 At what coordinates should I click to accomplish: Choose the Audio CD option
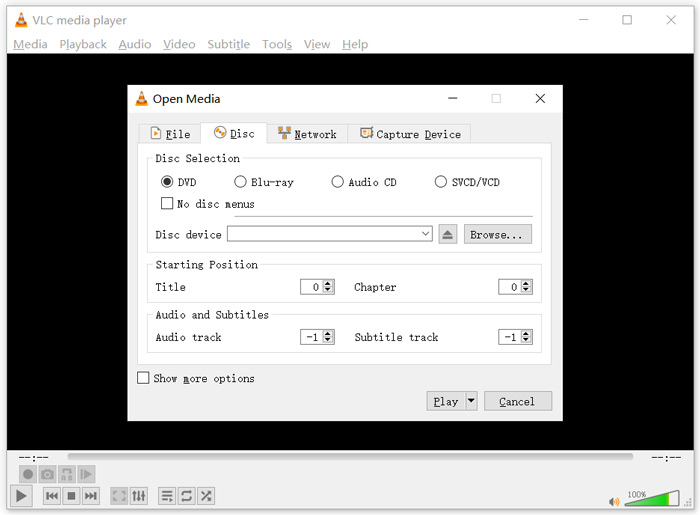click(x=338, y=182)
